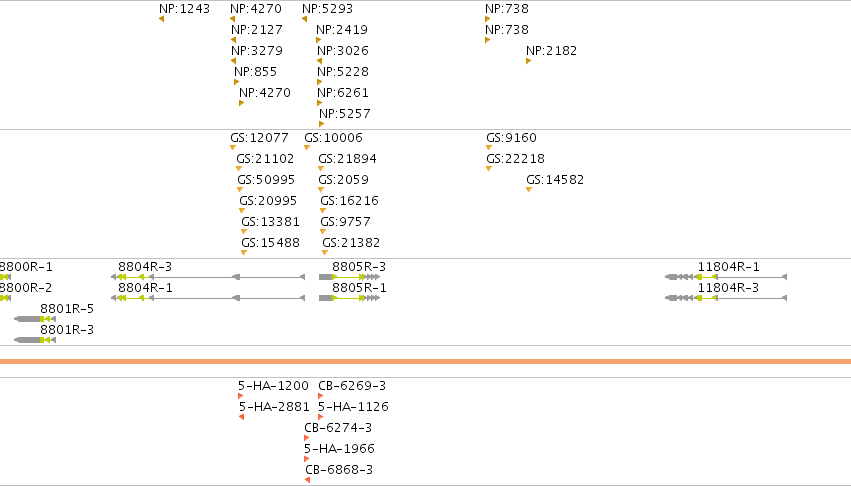
Task: Select the GS:12077 feature label
Action: click(x=259, y=138)
